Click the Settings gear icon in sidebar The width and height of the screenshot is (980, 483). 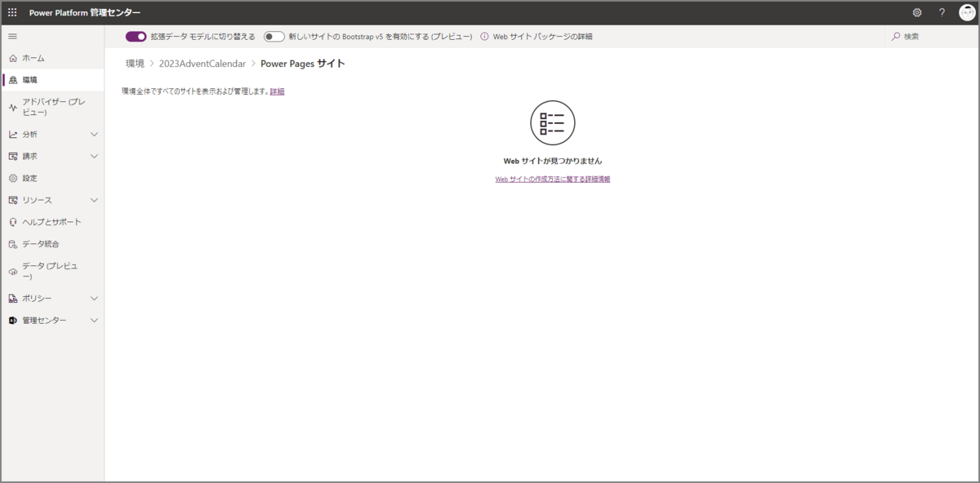click(12, 178)
